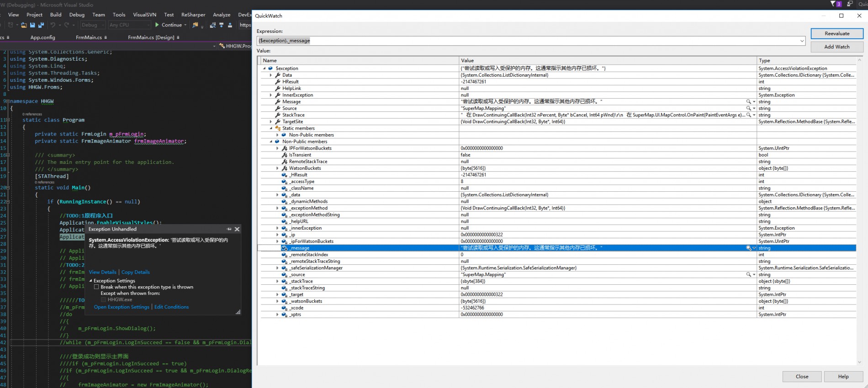Image resolution: width=868 pixels, height=388 pixels.
Task: Click the Step Into debug toolbar icon
Action: coord(222,25)
